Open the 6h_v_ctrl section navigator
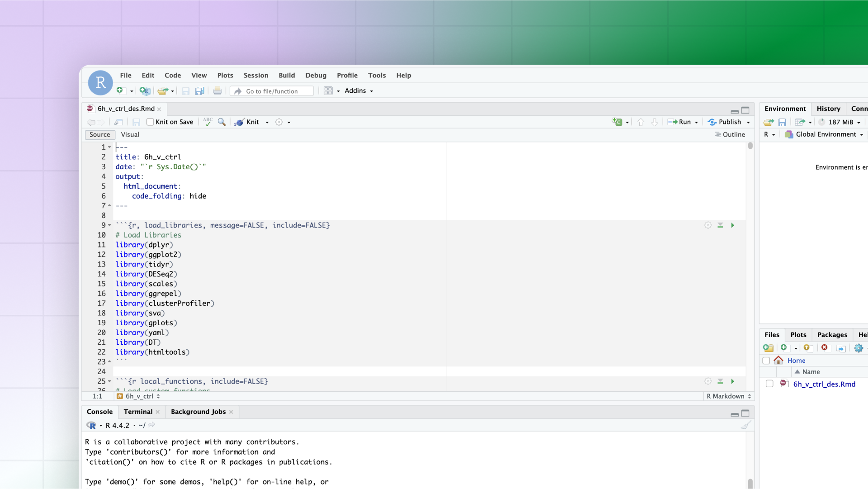This screenshot has height=489, width=868. pos(138,396)
